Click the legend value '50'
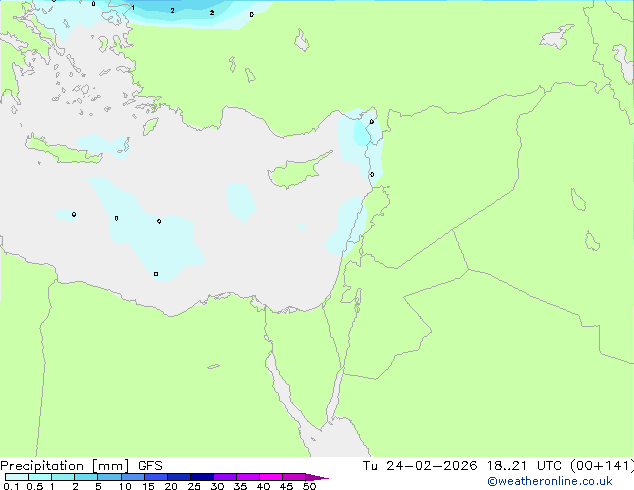The width and height of the screenshot is (634, 490). tap(309, 486)
